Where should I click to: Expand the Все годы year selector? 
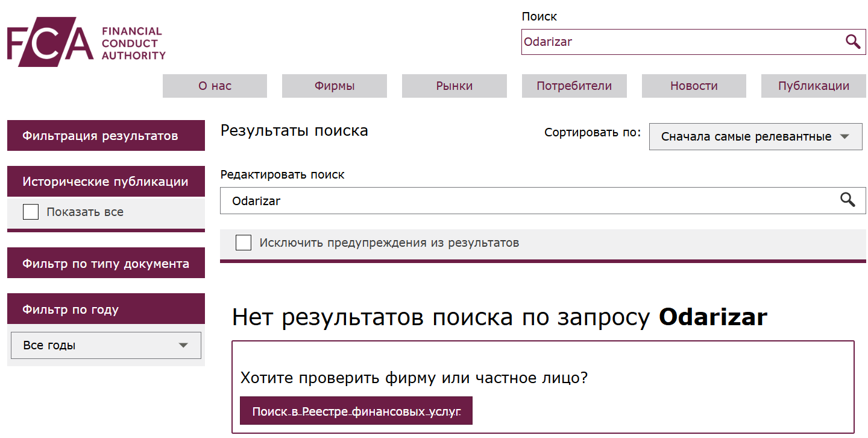[106, 344]
